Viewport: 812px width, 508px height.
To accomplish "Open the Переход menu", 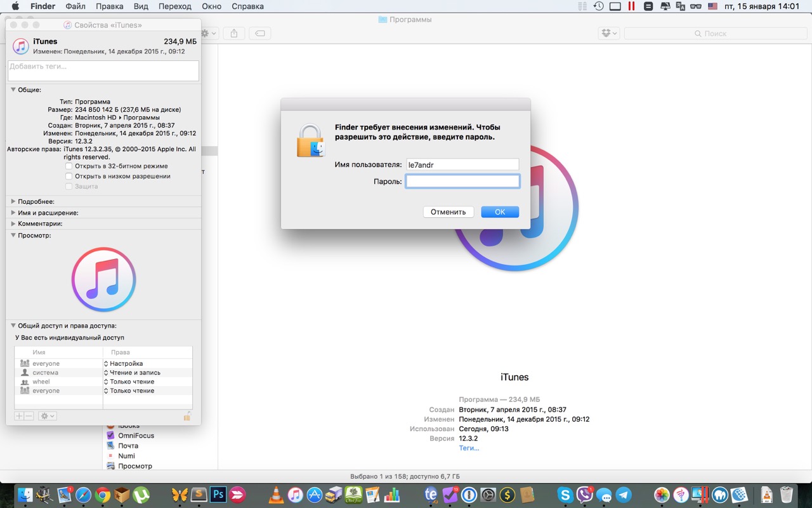I will (x=175, y=6).
